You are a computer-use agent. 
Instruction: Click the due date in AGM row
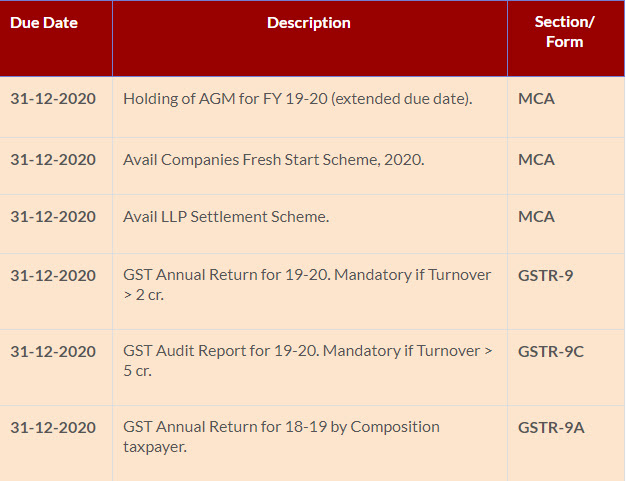pyautogui.click(x=53, y=99)
